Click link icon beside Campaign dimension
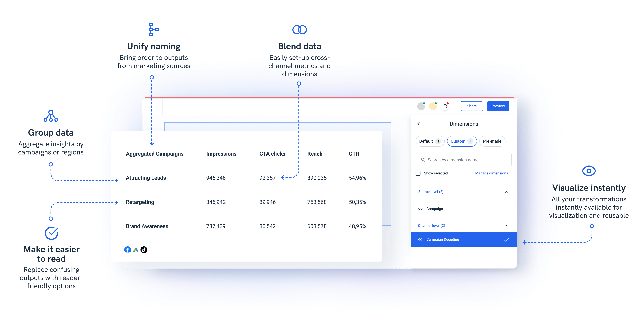The width and height of the screenshot is (644, 312). click(x=420, y=209)
